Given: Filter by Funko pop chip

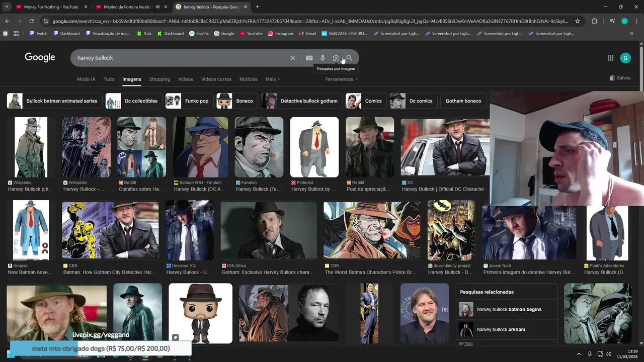Looking at the screenshot, I should [189, 101].
